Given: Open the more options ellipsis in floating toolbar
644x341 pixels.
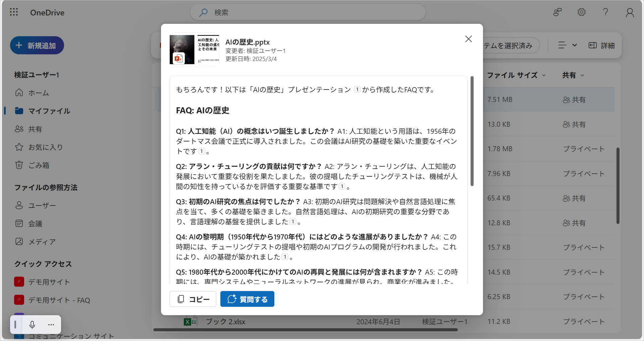Looking at the screenshot, I should pyautogui.click(x=51, y=325).
